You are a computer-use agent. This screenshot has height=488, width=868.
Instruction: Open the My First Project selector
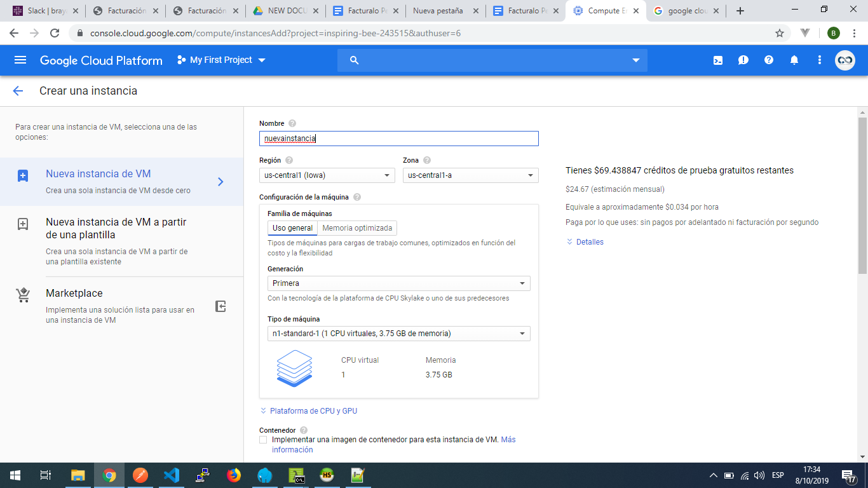click(x=221, y=60)
